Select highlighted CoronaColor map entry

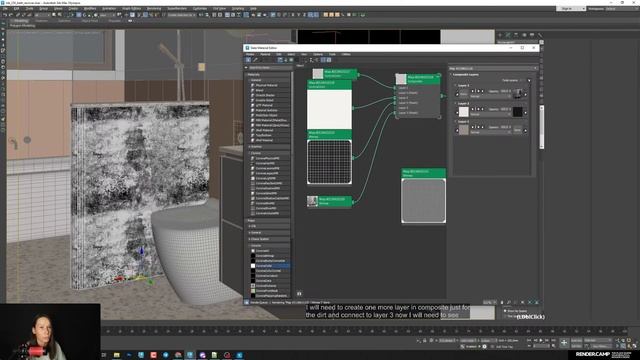coord(270,266)
